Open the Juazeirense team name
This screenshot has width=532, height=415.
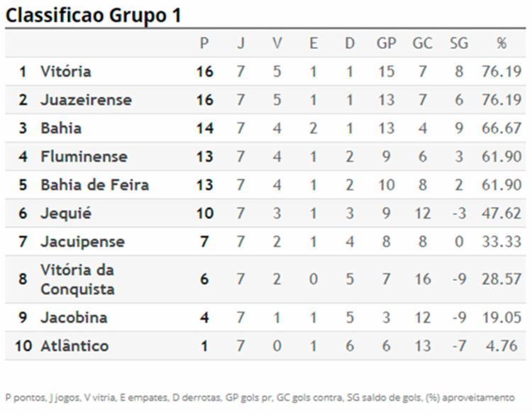(x=86, y=100)
